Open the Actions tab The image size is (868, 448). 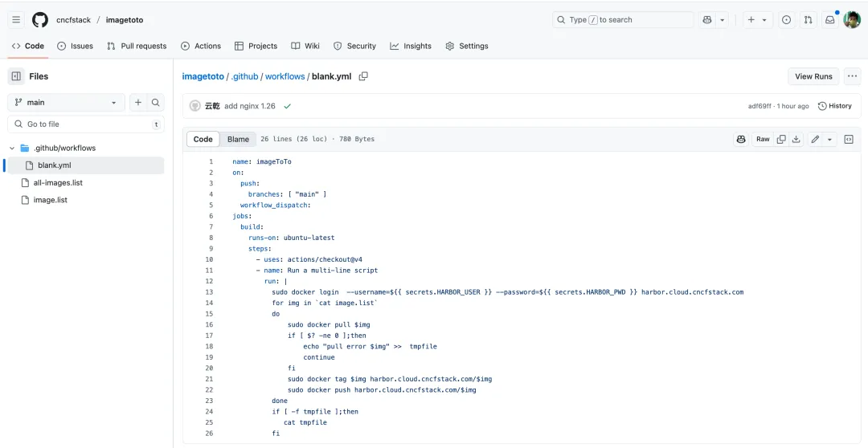pos(201,46)
